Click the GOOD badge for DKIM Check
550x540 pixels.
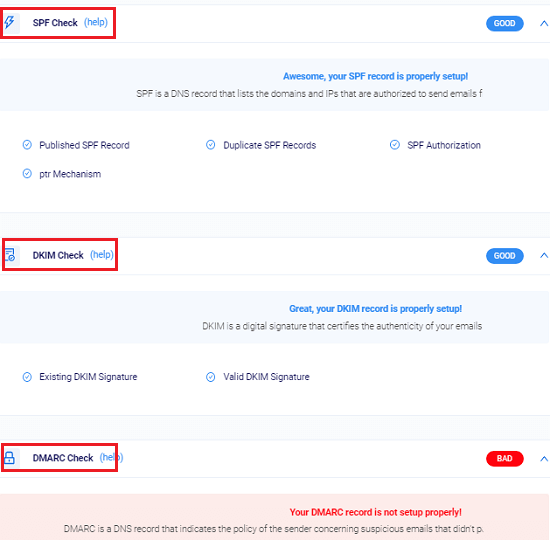[x=505, y=256]
